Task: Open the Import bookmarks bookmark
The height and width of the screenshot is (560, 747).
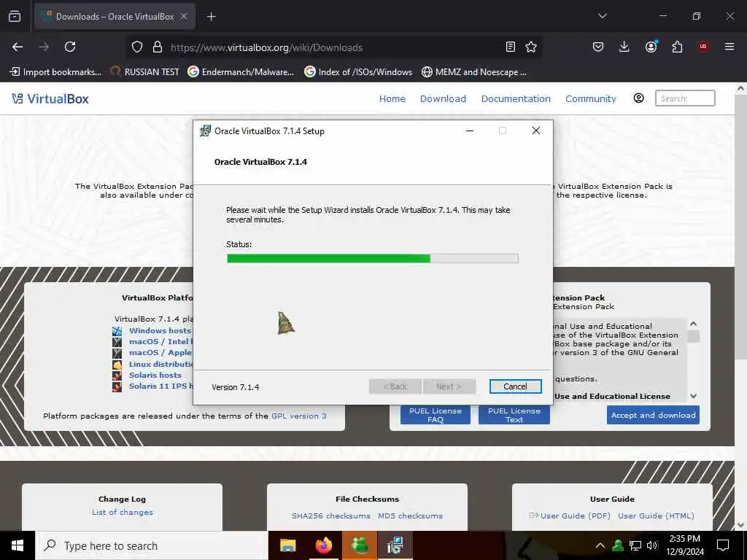Action: pyautogui.click(x=55, y=72)
